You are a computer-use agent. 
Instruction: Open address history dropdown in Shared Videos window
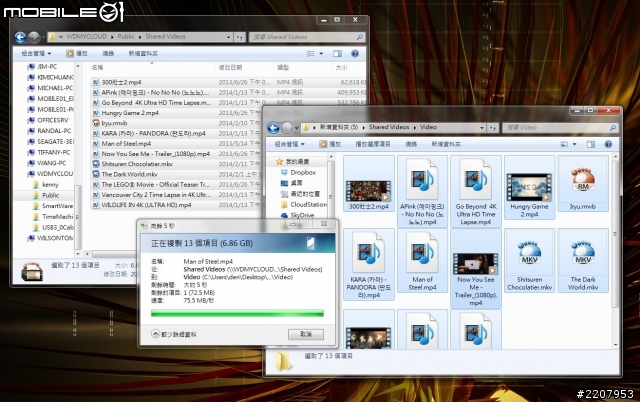[229, 37]
